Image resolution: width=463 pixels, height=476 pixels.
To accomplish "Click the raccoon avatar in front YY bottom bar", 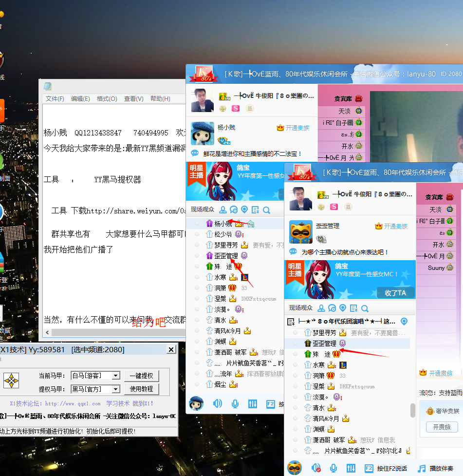I will (x=295, y=468).
